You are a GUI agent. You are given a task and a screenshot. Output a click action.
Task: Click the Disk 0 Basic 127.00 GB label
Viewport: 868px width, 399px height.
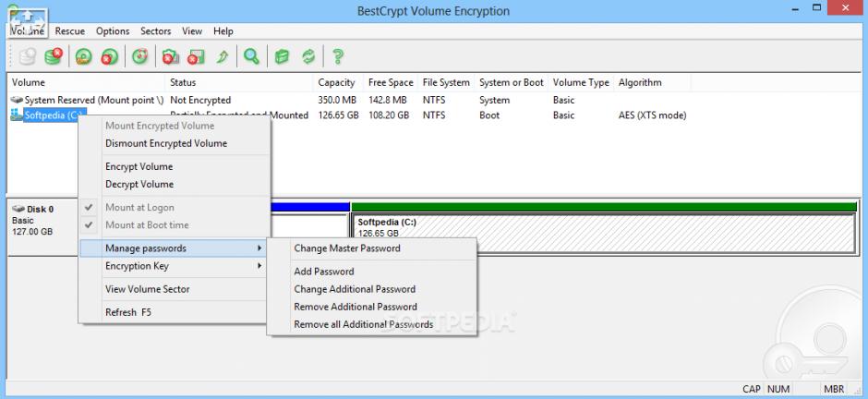pyautogui.click(x=33, y=220)
